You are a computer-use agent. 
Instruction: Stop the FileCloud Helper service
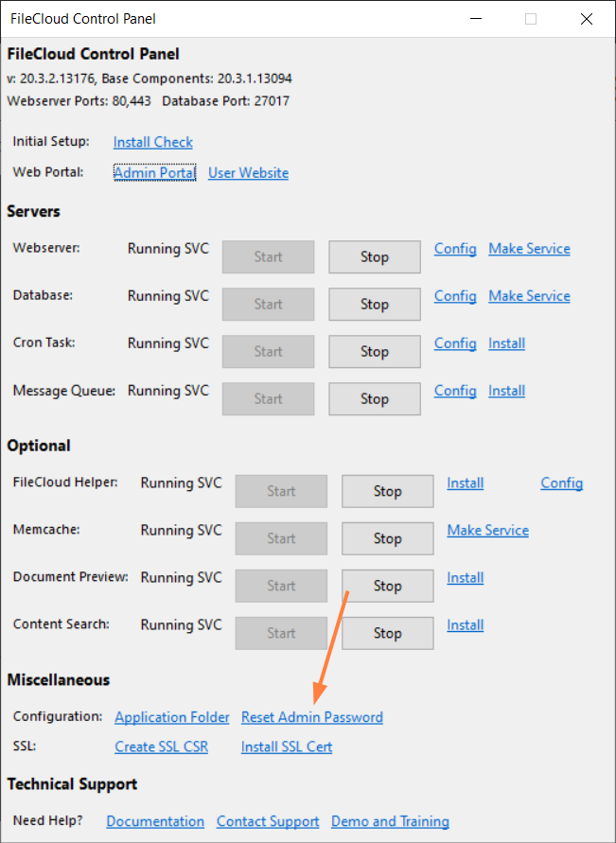pos(387,491)
